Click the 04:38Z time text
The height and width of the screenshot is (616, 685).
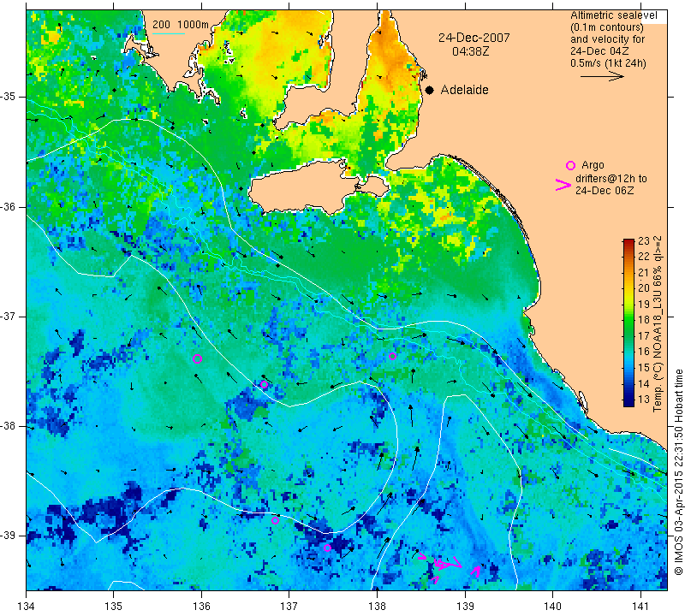click(470, 51)
